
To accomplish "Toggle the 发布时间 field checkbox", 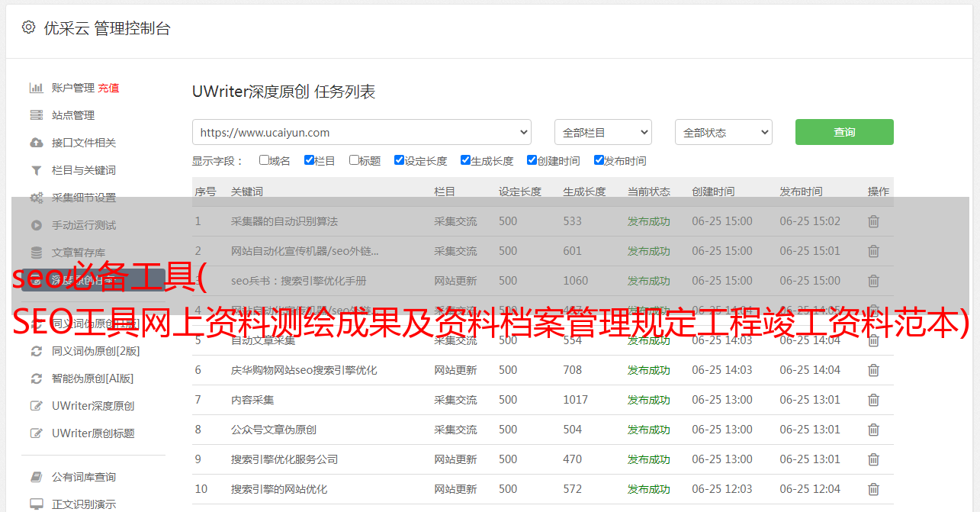I will click(x=599, y=160).
